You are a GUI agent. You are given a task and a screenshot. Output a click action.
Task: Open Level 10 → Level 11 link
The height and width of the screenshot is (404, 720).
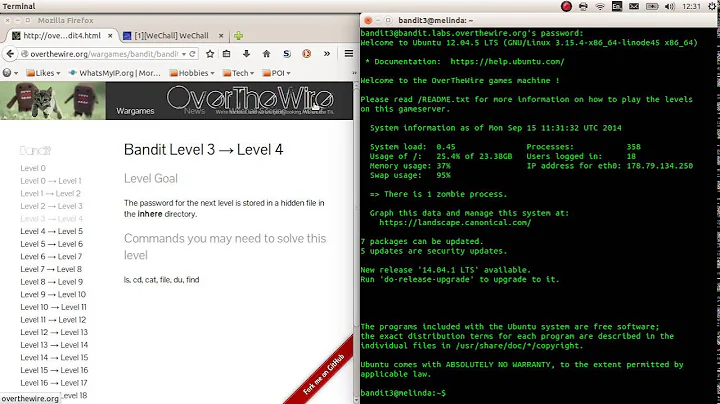pyautogui.click(x=53, y=307)
